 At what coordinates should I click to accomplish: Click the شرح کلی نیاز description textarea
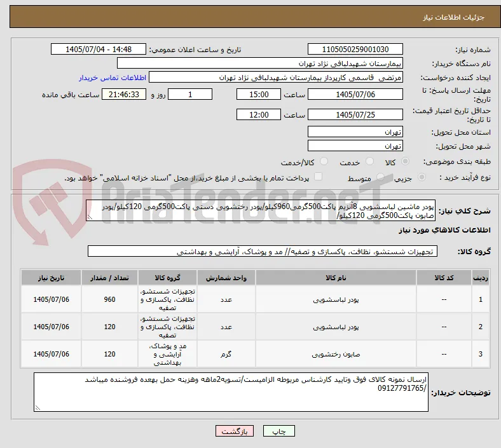[x=261, y=211]
